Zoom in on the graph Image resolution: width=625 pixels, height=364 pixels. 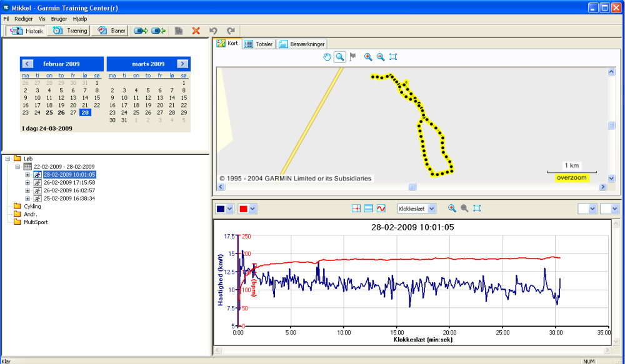452,209
